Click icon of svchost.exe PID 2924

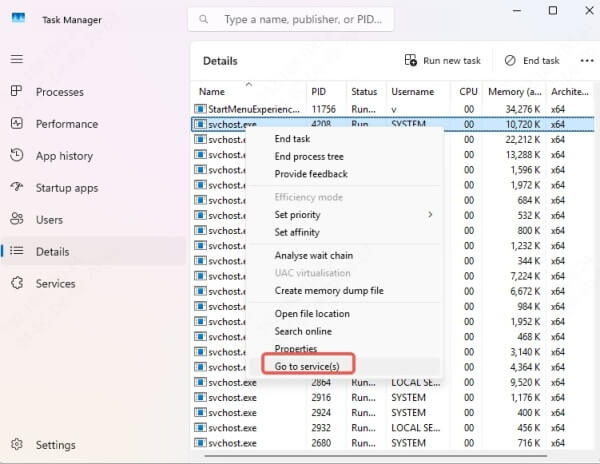pos(200,412)
